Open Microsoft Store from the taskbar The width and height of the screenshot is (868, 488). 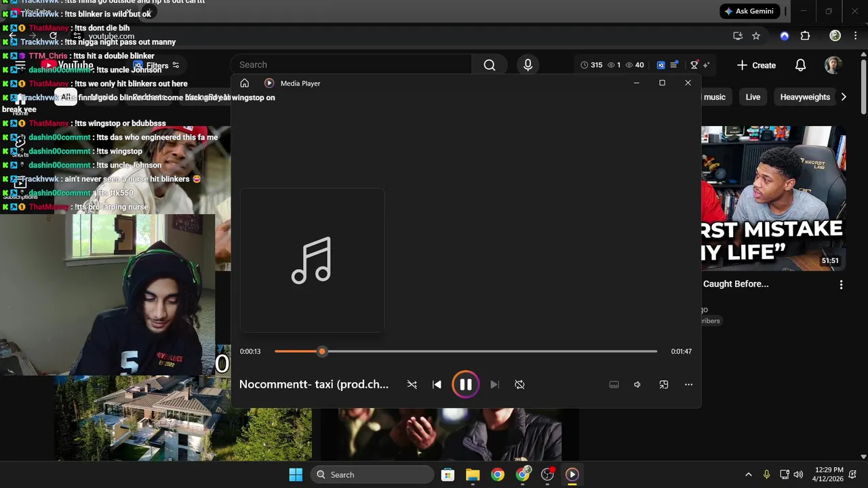448,474
